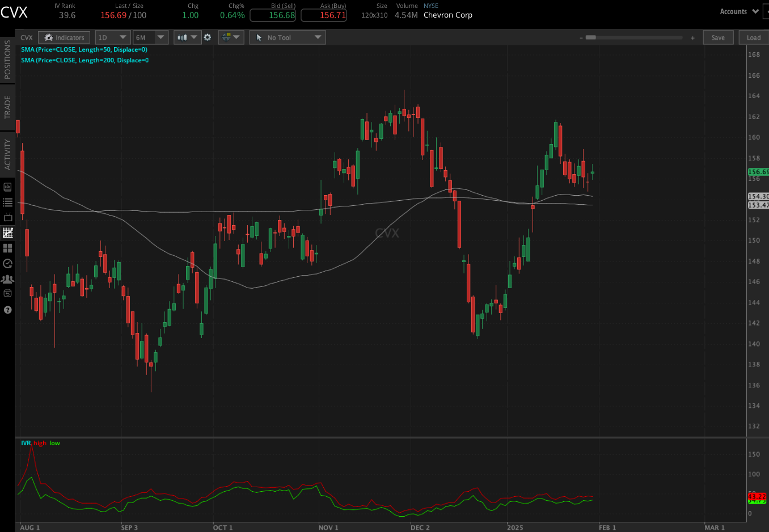This screenshot has height=532, width=769.
Task: Click the Chg% value 0.64%
Action: click(233, 15)
